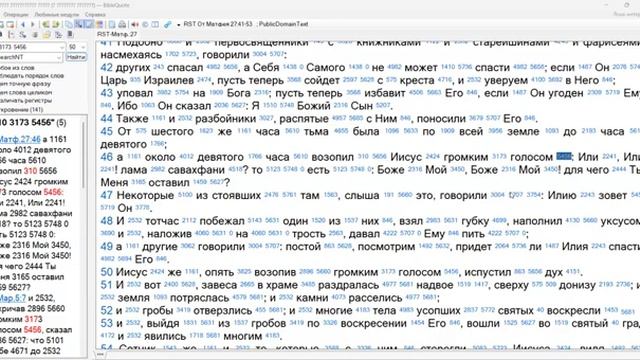The height and width of the screenshot is (360, 640).
Task: Expand the search query combo box with 3173 5456
Action: coord(62,47)
